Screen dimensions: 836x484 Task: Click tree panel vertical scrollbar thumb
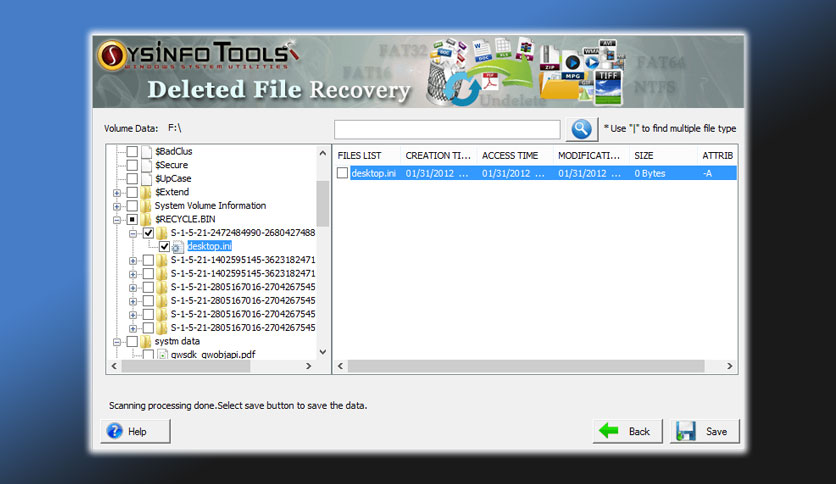323,204
